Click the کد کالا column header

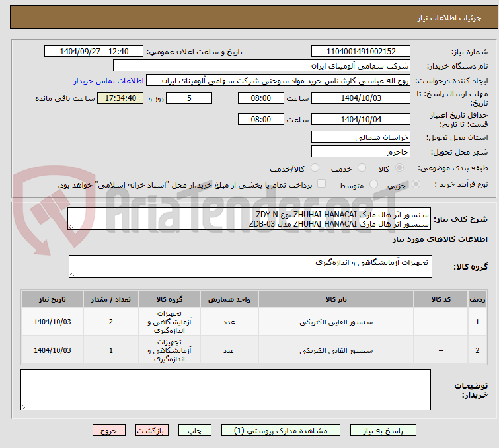tap(441, 299)
